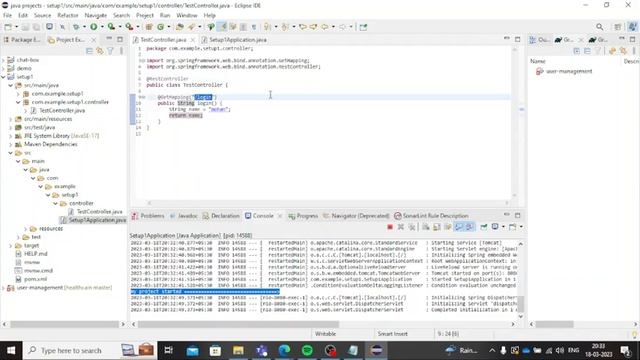
Task: Click the Back navigation arrow in toolbar
Action: (324, 27)
